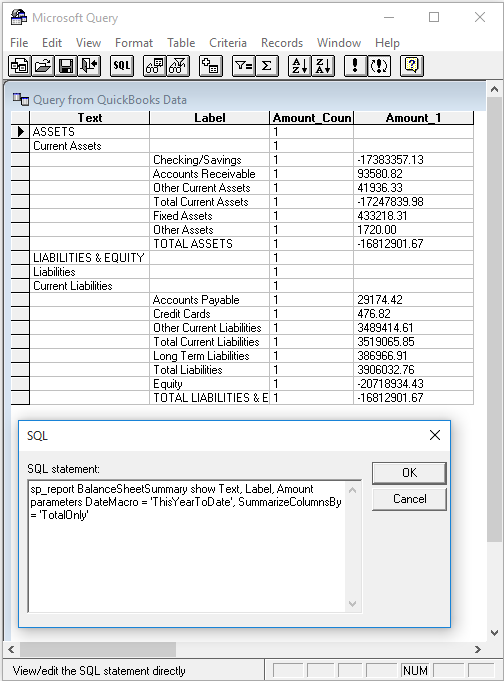Click the Accounts Receivable label cell
The image size is (504, 681).
pos(209,174)
